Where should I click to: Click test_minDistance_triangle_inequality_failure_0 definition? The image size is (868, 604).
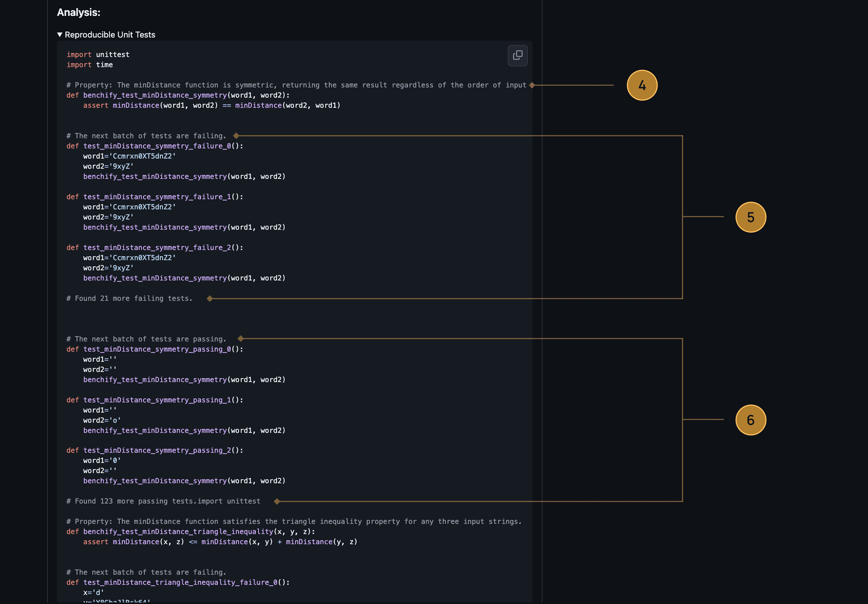[180, 583]
